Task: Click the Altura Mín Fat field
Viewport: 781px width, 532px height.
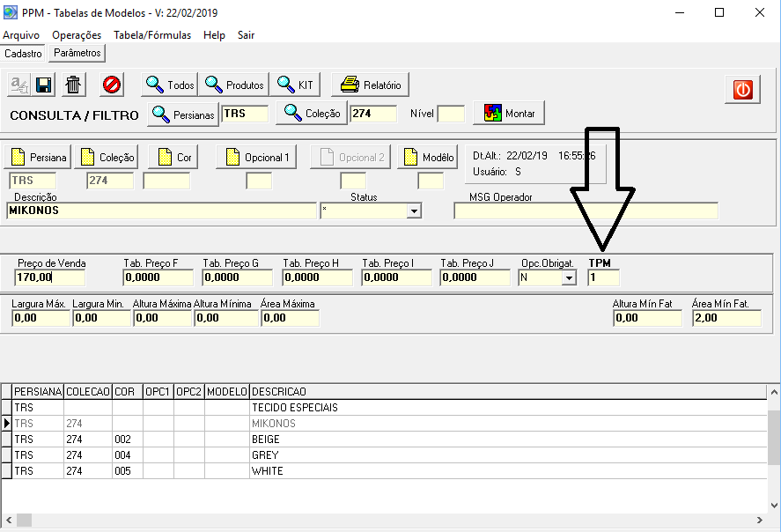Action: click(647, 318)
